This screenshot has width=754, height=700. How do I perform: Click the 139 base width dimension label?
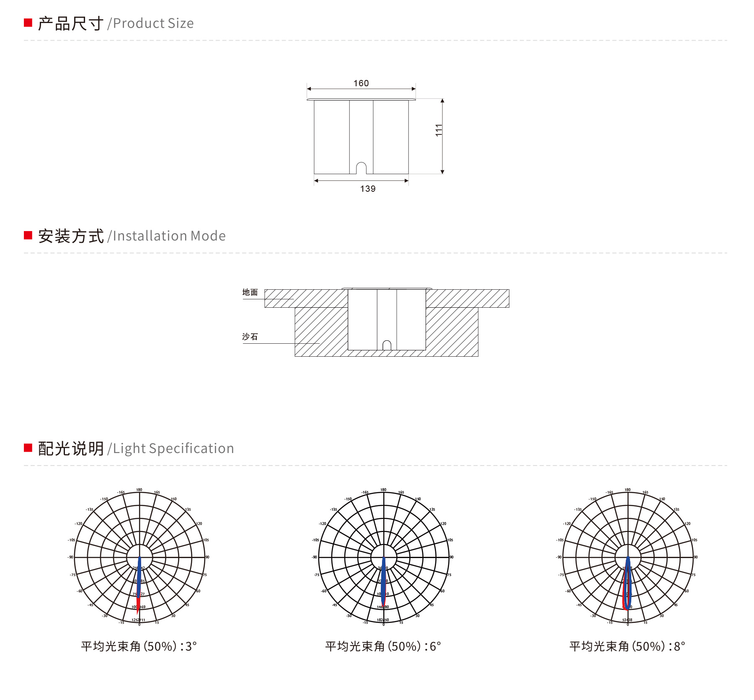(x=368, y=189)
